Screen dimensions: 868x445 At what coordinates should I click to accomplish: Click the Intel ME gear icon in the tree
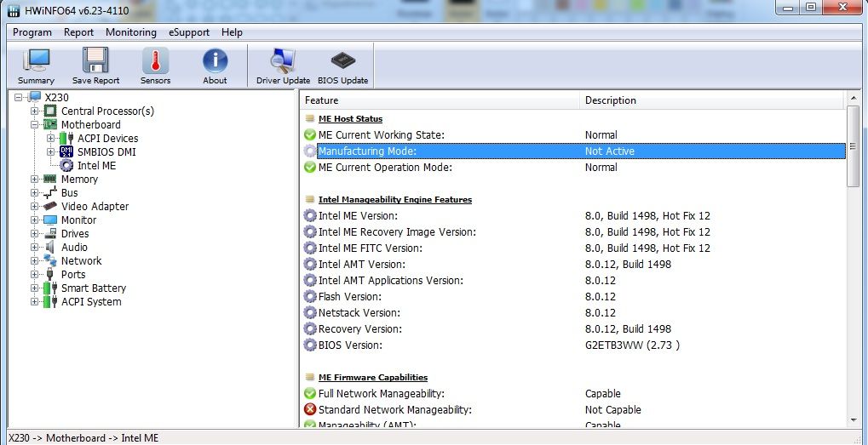pyautogui.click(x=66, y=165)
